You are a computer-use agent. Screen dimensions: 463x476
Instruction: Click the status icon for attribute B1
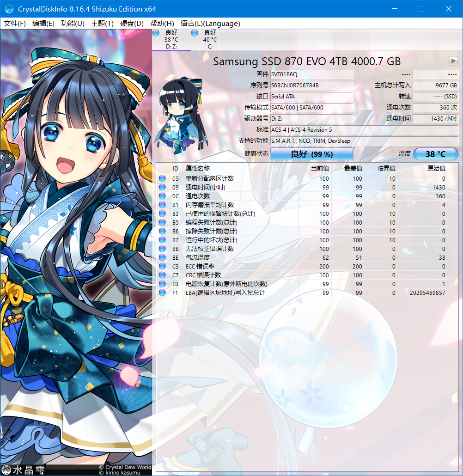click(162, 205)
